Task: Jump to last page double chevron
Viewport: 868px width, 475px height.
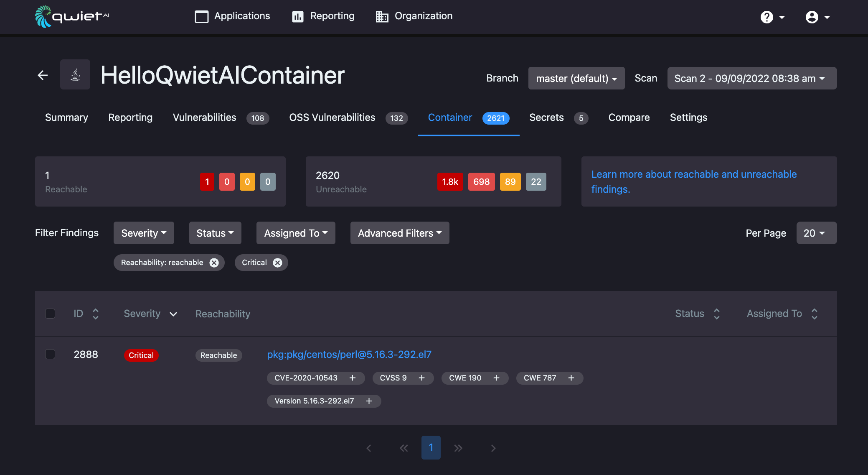Action: click(458, 448)
